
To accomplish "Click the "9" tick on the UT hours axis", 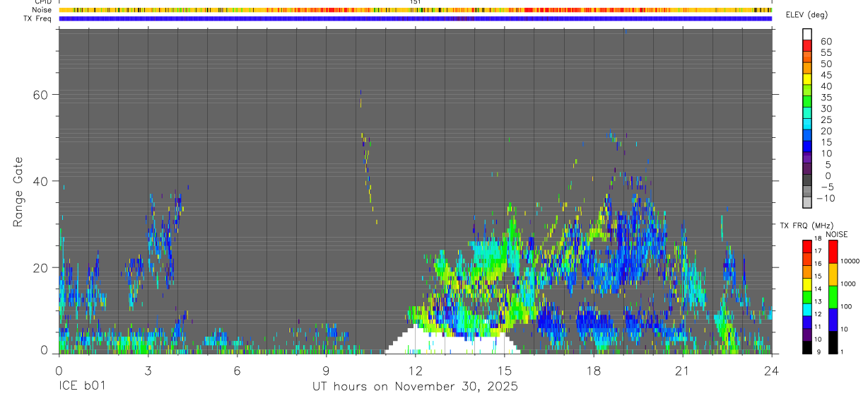I will [326, 370].
